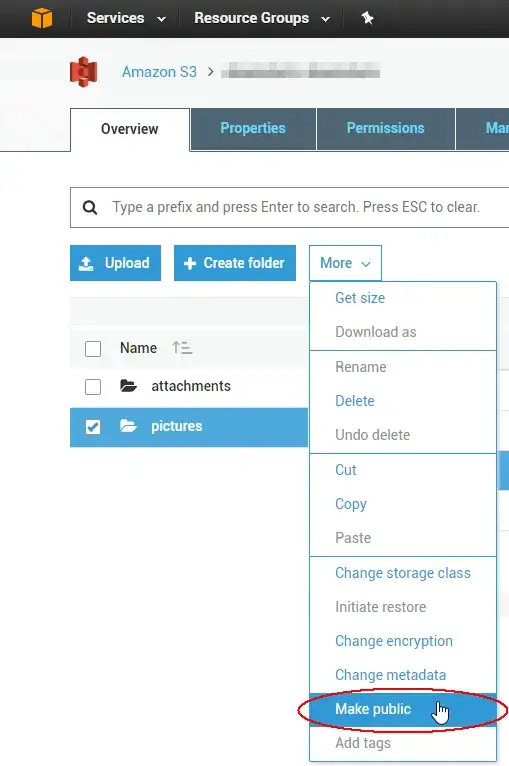Image resolution: width=509 pixels, height=766 pixels.
Task: Click the upload arrow icon on Upload button
Action: coord(86,263)
